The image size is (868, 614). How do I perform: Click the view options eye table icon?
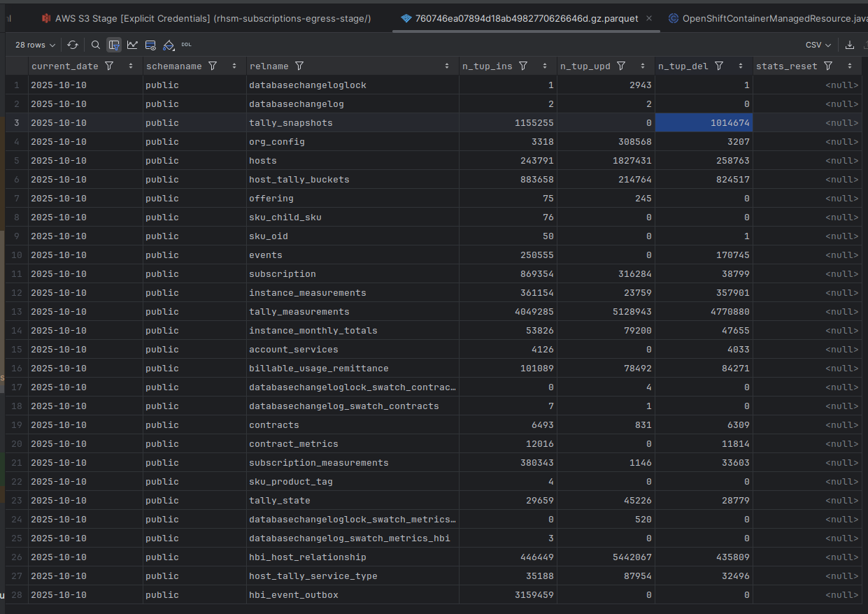tap(150, 45)
